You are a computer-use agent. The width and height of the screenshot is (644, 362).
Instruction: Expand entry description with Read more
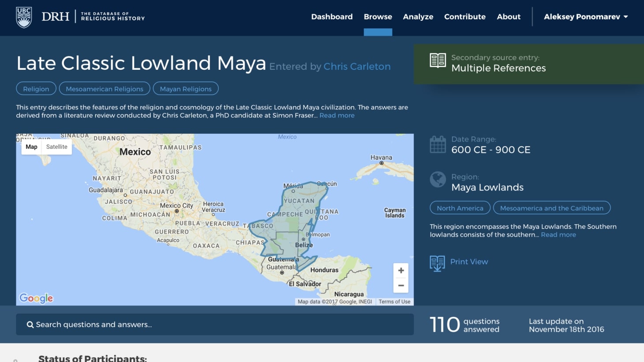(x=337, y=115)
